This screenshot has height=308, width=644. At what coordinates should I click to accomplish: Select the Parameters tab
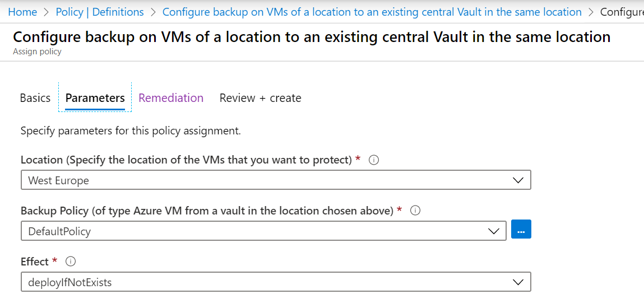pos(95,98)
